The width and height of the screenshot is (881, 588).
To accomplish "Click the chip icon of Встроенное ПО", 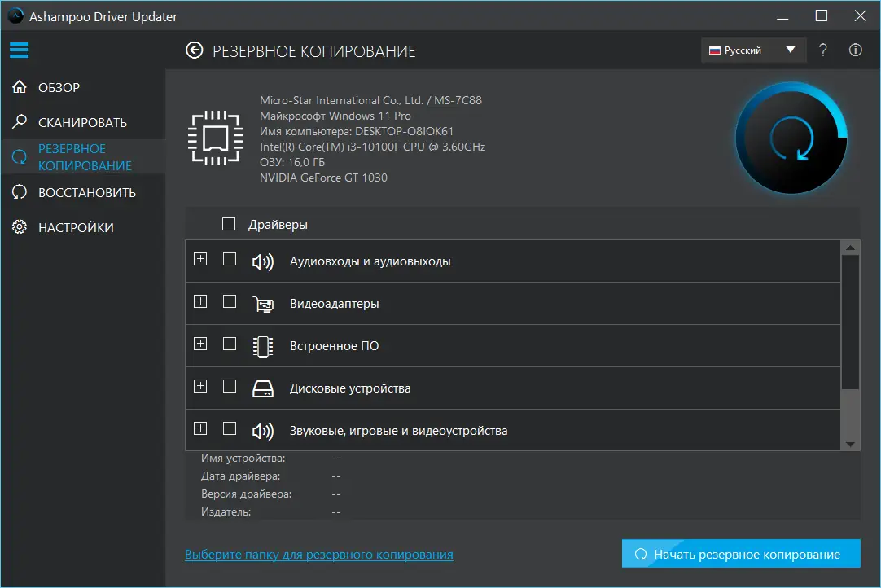I will pos(262,346).
